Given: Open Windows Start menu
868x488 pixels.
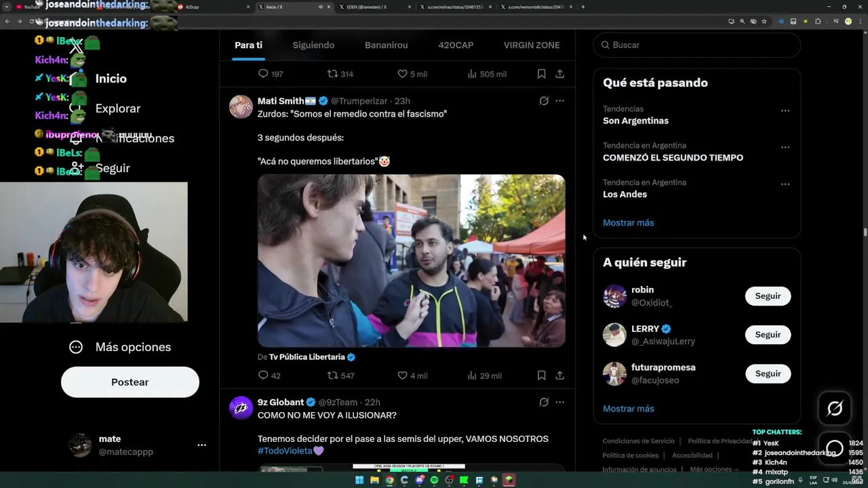Looking at the screenshot, I should (x=359, y=481).
